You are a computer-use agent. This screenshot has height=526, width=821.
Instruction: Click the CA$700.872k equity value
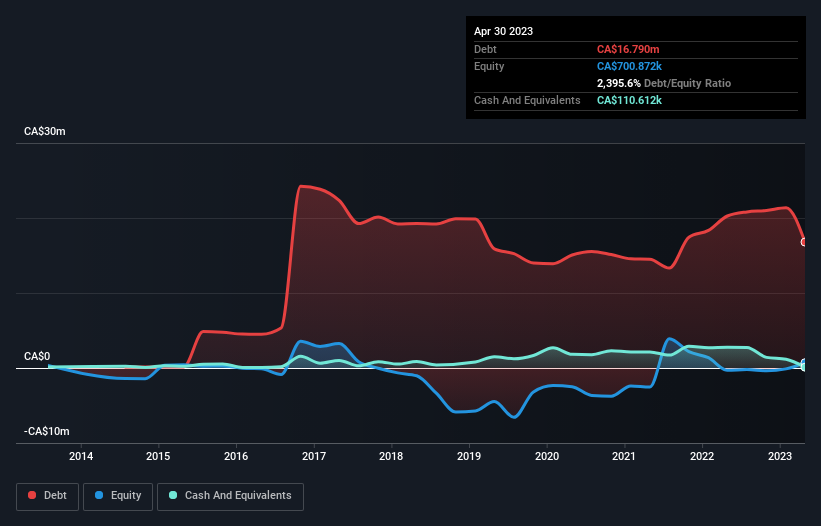[x=629, y=66]
